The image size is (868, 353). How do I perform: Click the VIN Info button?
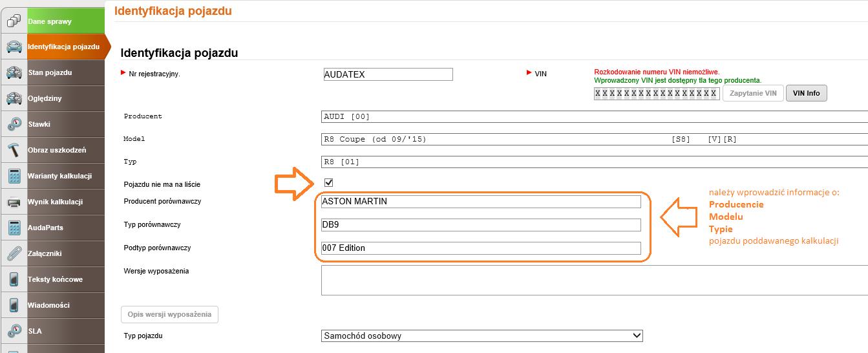point(806,93)
